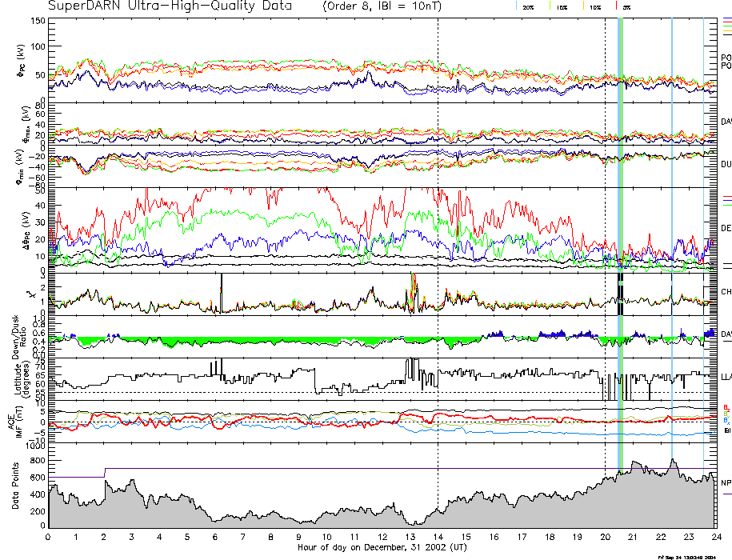The image size is (732, 560).
Task: Click the red Bz label beside IMF panel
Action: pyautogui.click(x=726, y=407)
